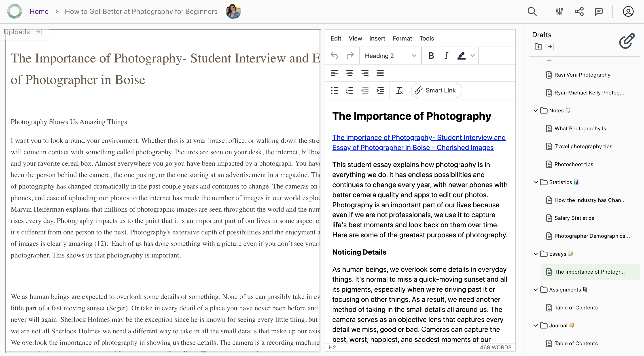Collapse the Drafts panel arrow

[551, 46]
